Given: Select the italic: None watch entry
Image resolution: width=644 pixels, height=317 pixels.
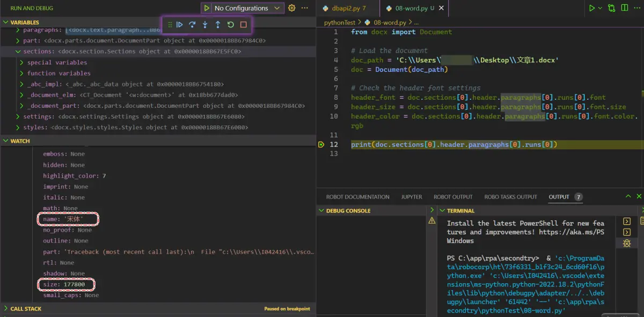Looking at the screenshot, I should pos(64,197).
